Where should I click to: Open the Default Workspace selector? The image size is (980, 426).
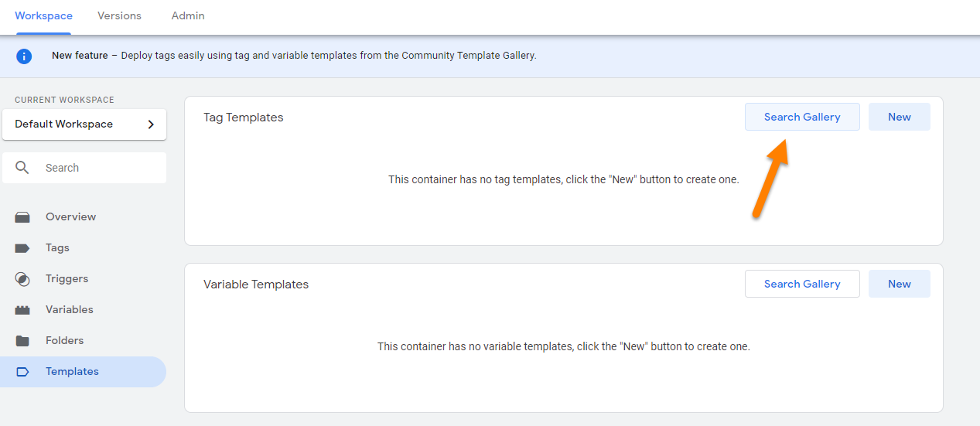77,124
